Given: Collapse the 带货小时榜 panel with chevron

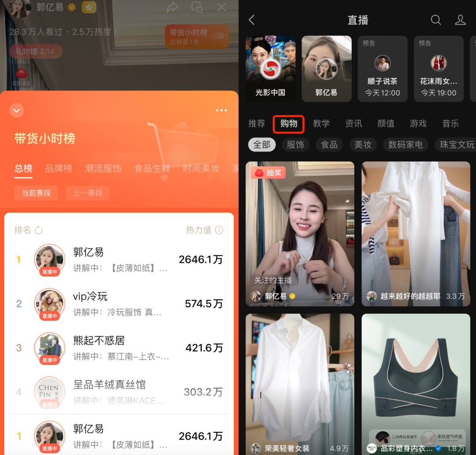Looking at the screenshot, I should click(17, 110).
